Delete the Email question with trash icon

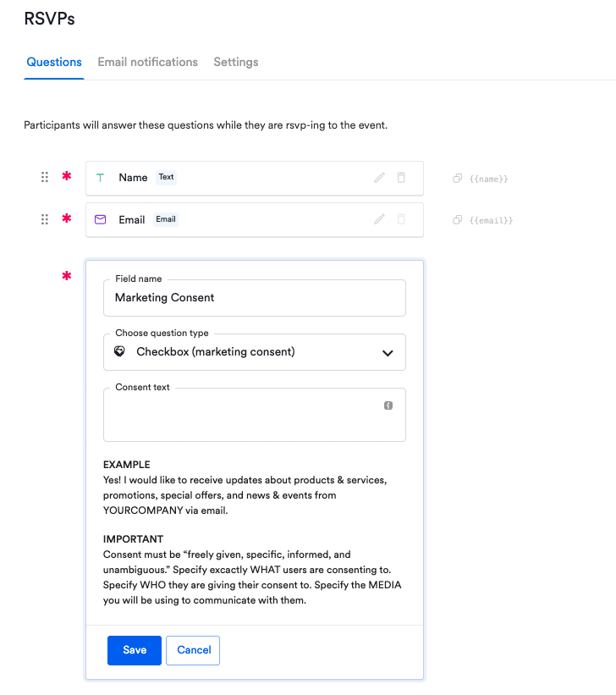pos(401,219)
